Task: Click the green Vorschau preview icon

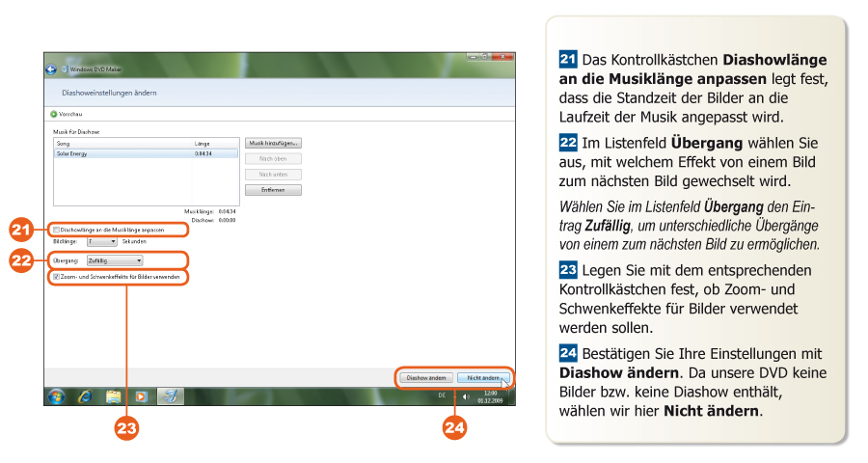Action: (x=53, y=114)
